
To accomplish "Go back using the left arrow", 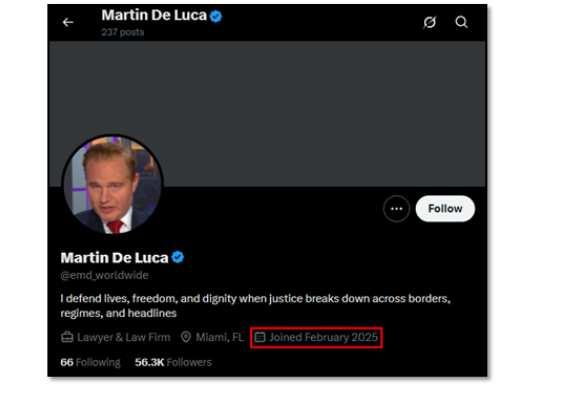I will [68, 23].
